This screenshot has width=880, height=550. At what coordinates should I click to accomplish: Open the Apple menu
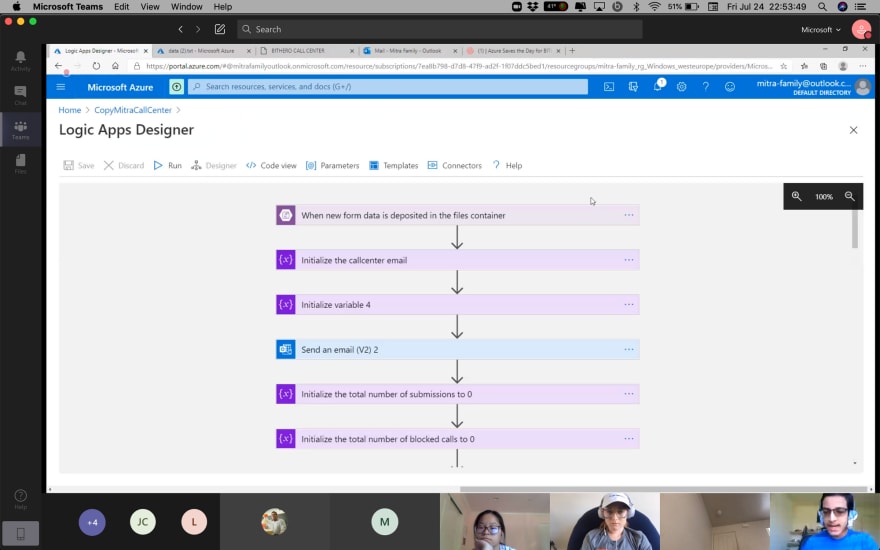16,7
